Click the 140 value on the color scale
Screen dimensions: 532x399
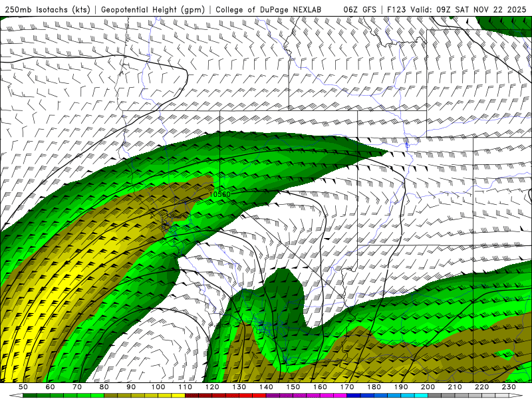267,387
